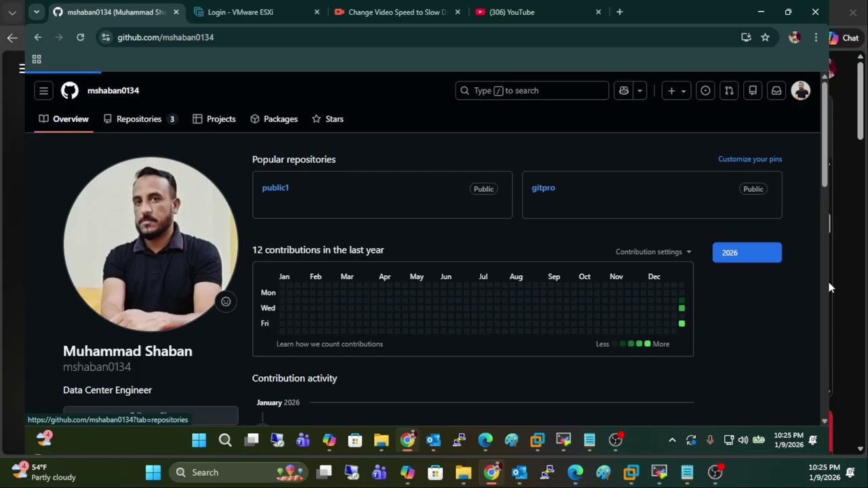Click the "Data Center Engineer" bio text
The height and width of the screenshot is (488, 868).
107,390
